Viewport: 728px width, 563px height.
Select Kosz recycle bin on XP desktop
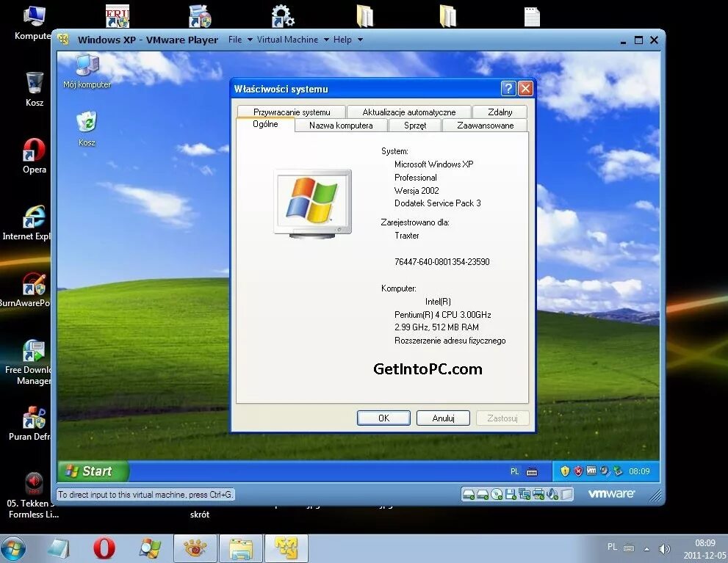[x=87, y=129]
